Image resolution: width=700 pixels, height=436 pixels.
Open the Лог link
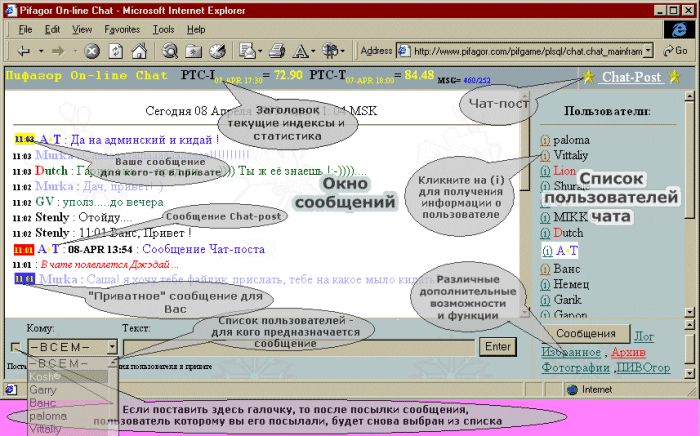pyautogui.click(x=644, y=337)
